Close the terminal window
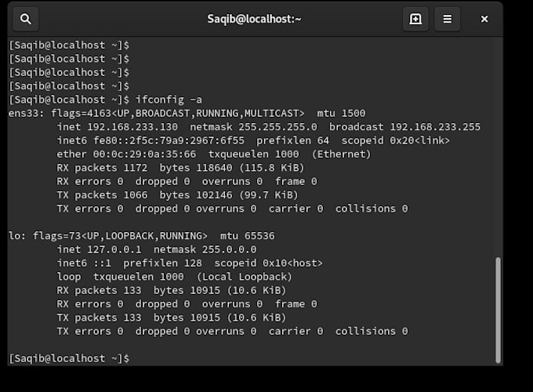This screenshot has height=392, width=533. (x=484, y=19)
